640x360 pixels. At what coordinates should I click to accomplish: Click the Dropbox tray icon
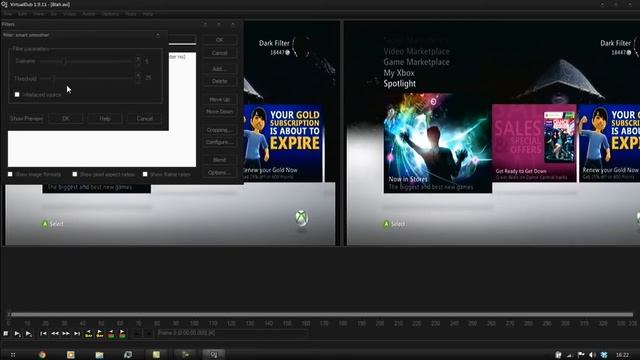click(604, 355)
